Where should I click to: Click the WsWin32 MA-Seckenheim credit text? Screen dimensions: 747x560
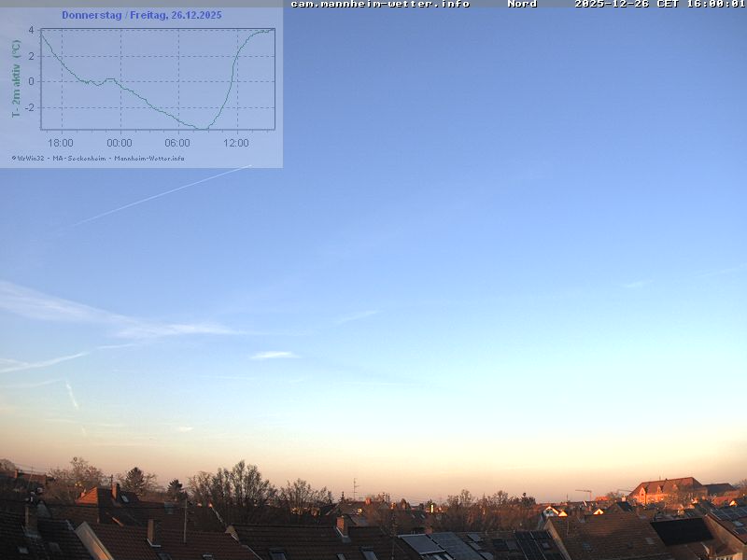click(98, 158)
